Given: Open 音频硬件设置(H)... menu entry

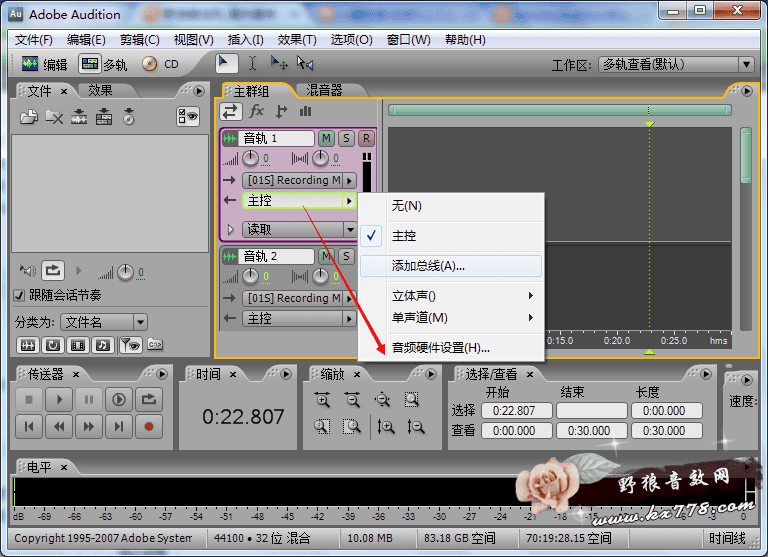Looking at the screenshot, I should [452, 348].
